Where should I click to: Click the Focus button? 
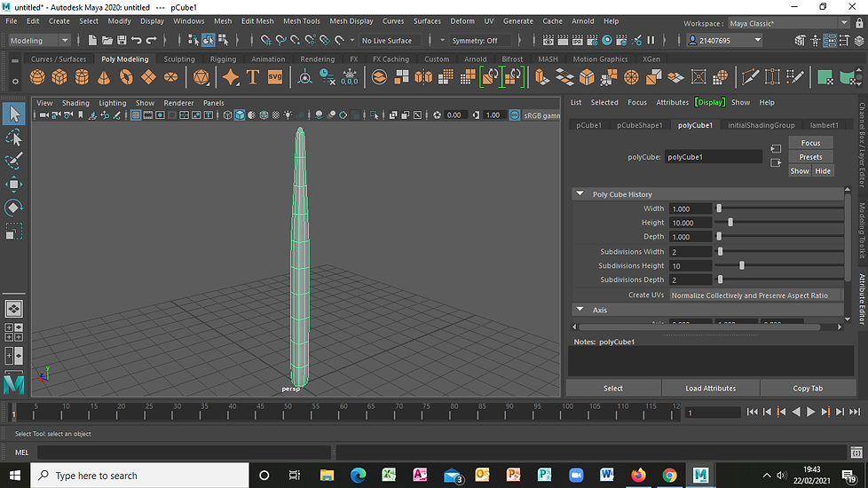[810, 143]
